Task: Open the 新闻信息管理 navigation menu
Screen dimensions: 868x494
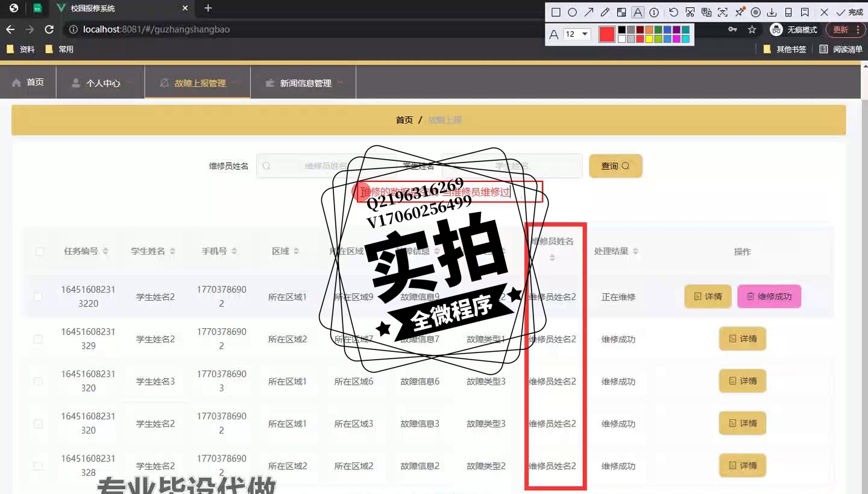Action: [303, 83]
